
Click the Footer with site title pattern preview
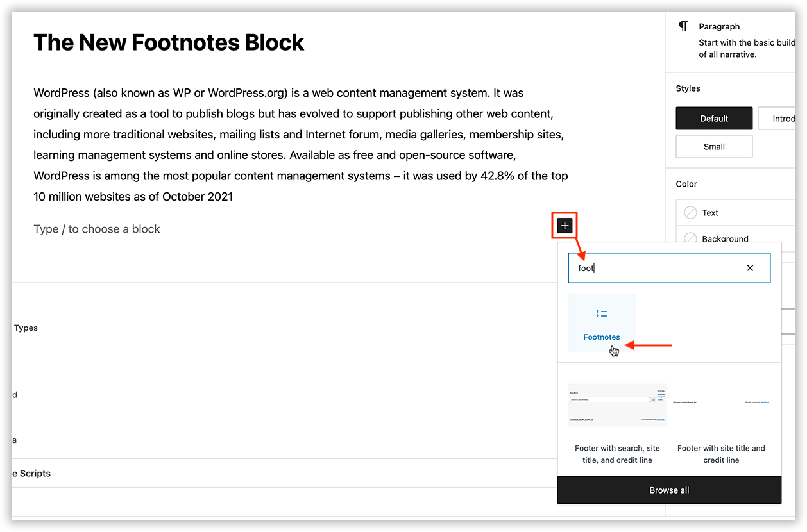(x=721, y=404)
